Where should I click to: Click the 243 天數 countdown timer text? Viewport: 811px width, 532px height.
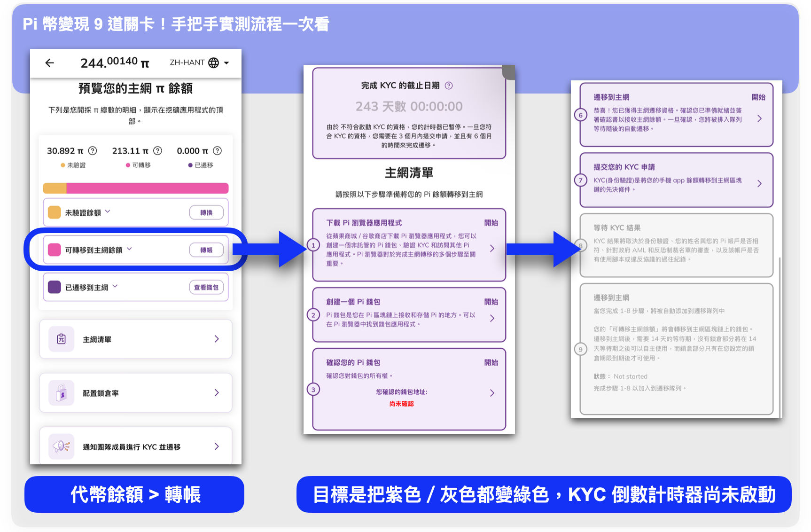point(409,107)
